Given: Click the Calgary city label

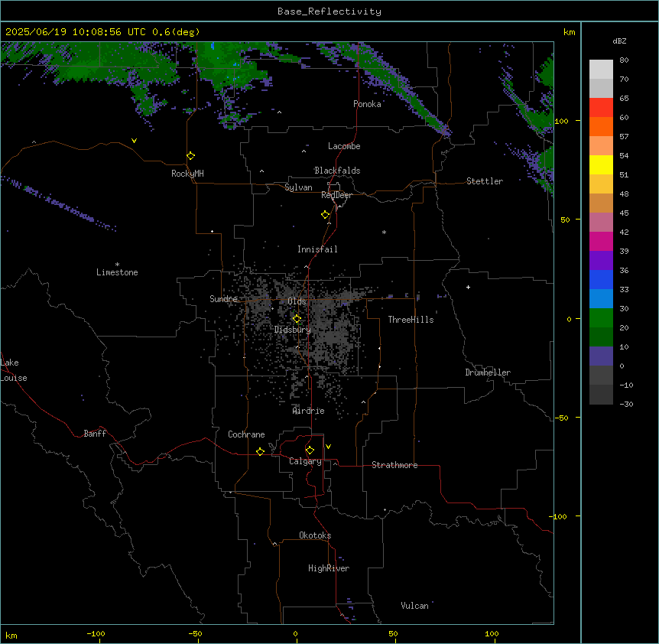Looking at the screenshot, I should coord(305,461).
